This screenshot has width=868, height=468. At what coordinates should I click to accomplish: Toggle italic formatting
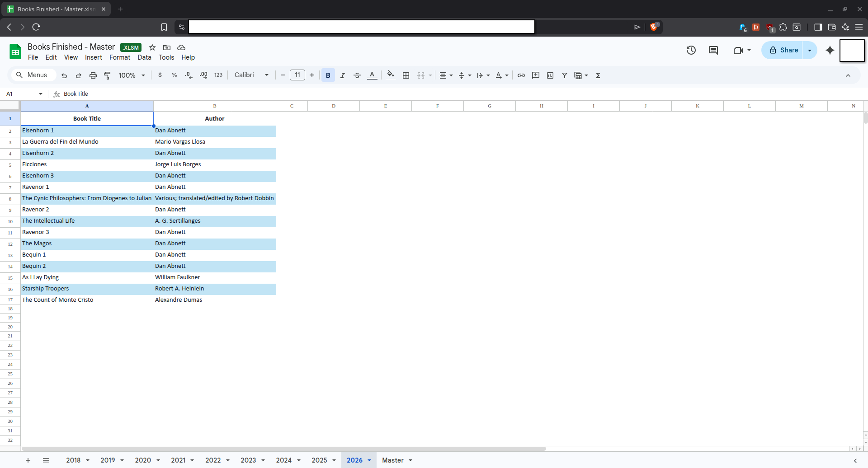343,75
